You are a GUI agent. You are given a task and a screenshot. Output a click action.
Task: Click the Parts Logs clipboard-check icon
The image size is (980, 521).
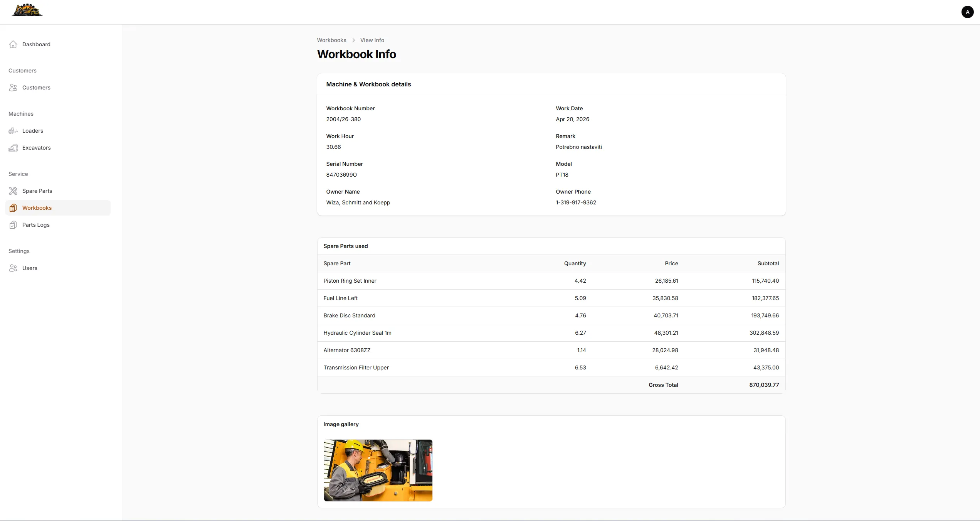point(13,225)
